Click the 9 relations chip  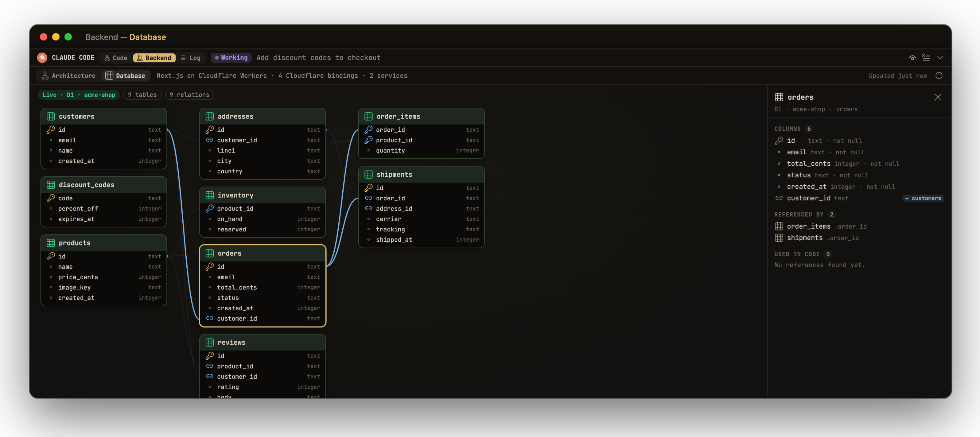click(189, 95)
